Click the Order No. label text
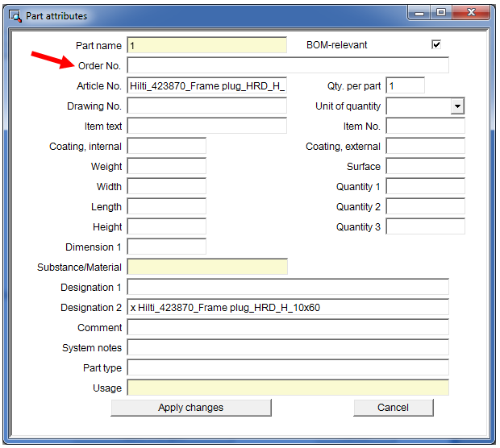The width and height of the screenshot is (500, 448). click(x=99, y=65)
